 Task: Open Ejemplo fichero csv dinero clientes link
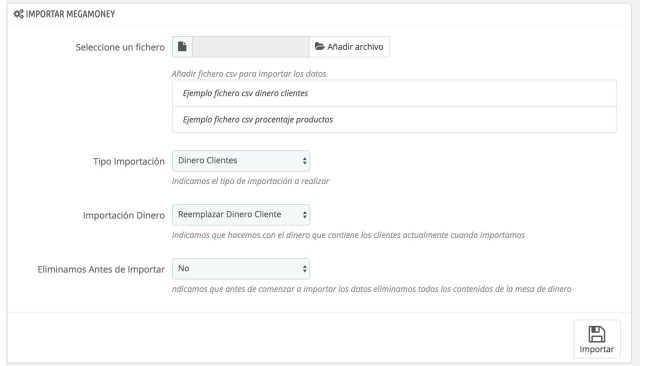[x=245, y=93]
